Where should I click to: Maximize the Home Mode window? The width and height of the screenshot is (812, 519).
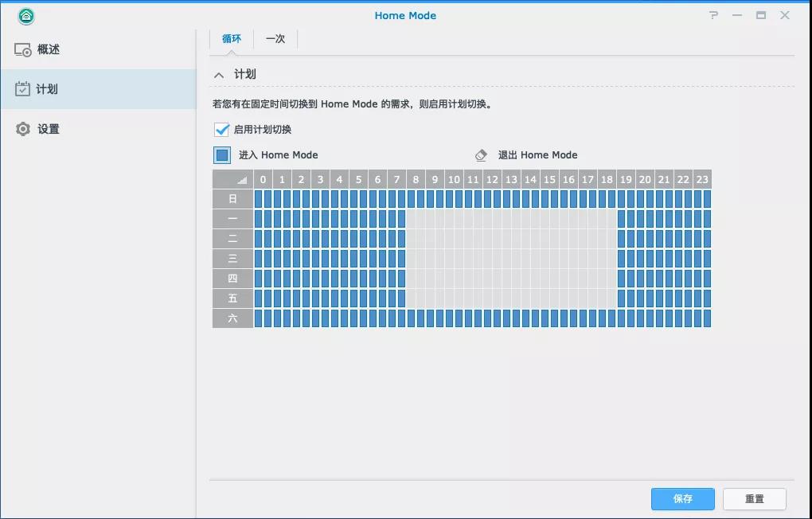[761, 15]
